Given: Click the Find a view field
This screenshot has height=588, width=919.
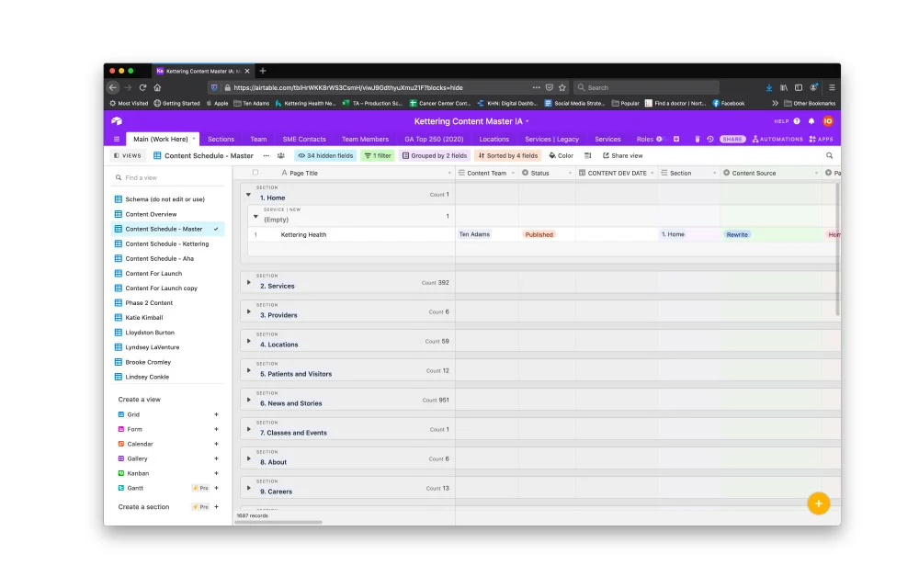Looking at the screenshot, I should [167, 177].
